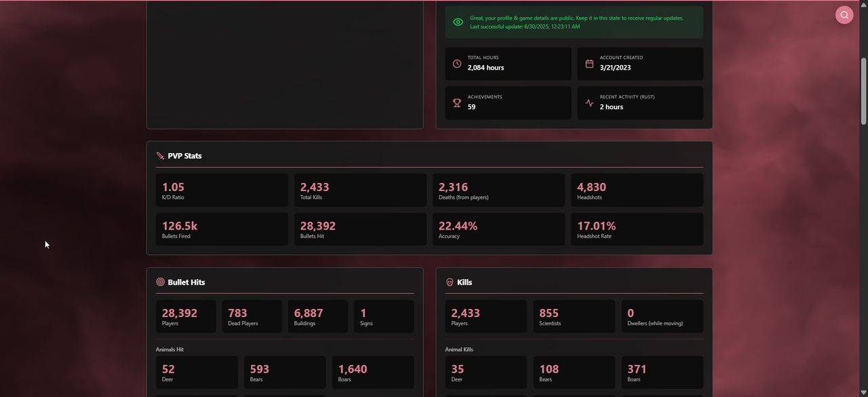Click the sword icon next to PVP Stats
This screenshot has height=397, width=868.
160,156
